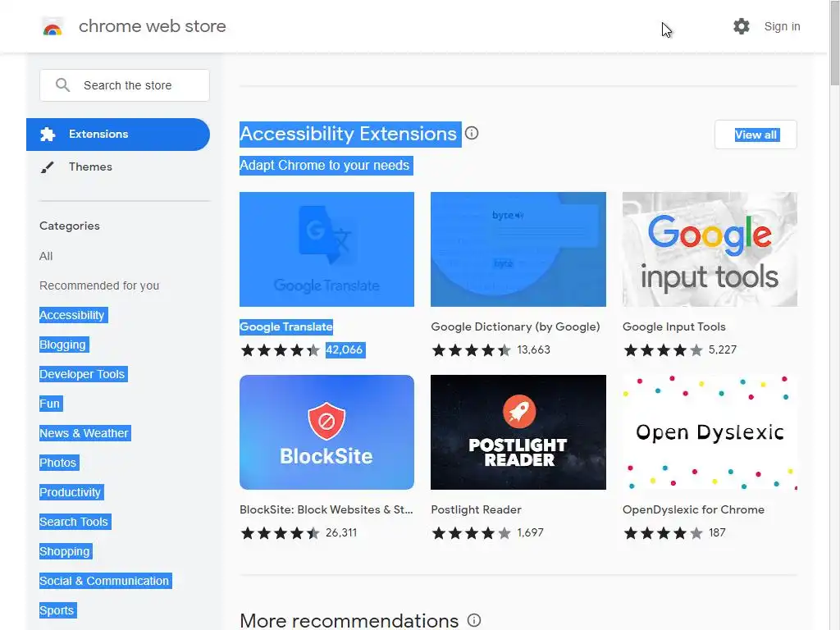Select the Accessibility category
This screenshot has height=630, width=840.
point(72,315)
